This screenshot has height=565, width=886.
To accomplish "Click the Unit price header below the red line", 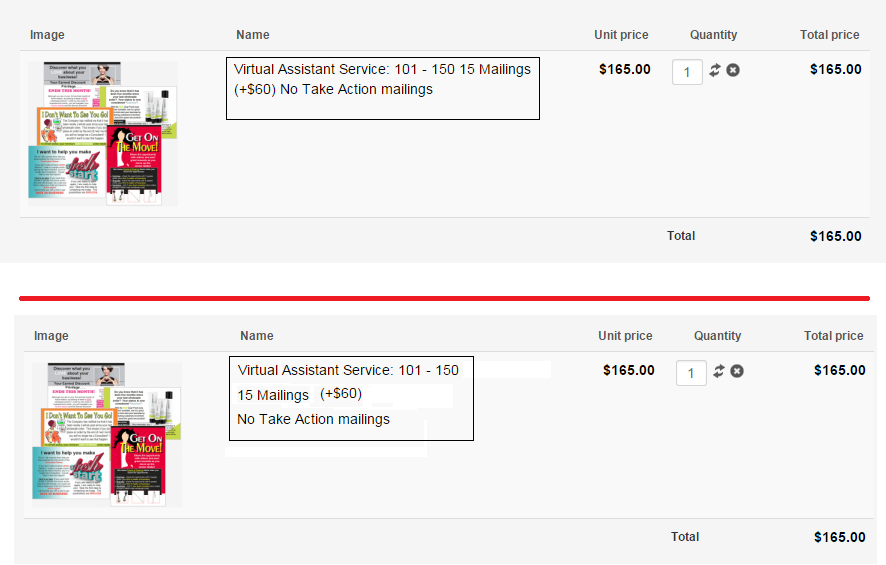I will (625, 336).
